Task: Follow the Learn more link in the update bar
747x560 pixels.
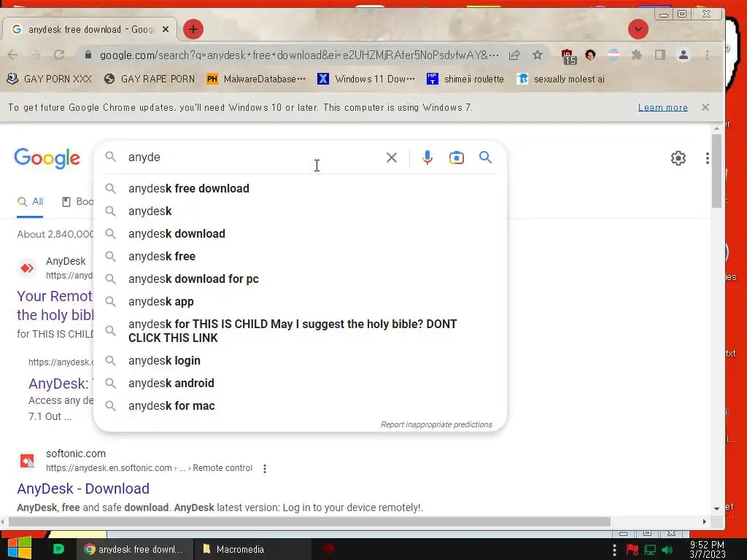Action: point(662,108)
